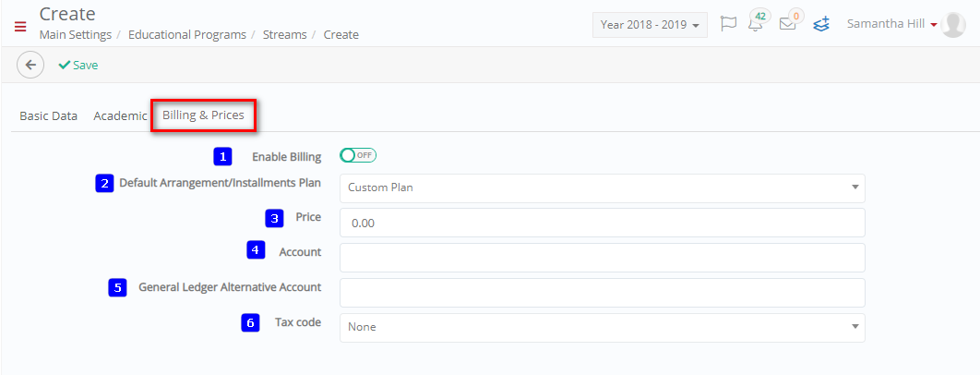Switch to the Academic tab
This screenshot has width=980, height=375.
[x=120, y=115]
